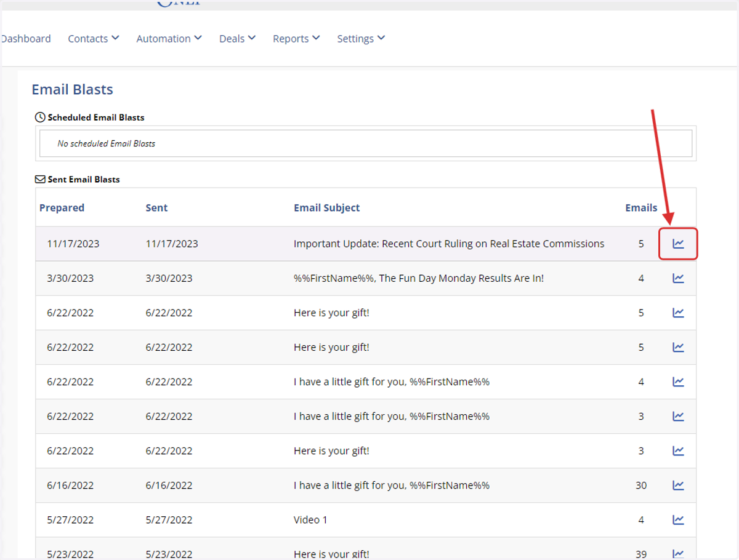The width and height of the screenshot is (739, 560).
Task: Click the Sent date 5/27/2022
Action: (169, 519)
